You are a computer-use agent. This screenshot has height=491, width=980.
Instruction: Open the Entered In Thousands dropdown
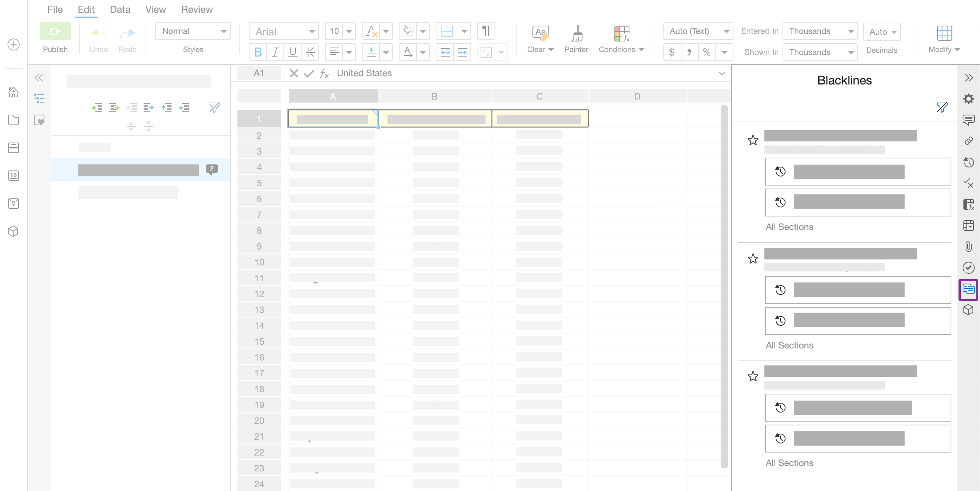[820, 31]
